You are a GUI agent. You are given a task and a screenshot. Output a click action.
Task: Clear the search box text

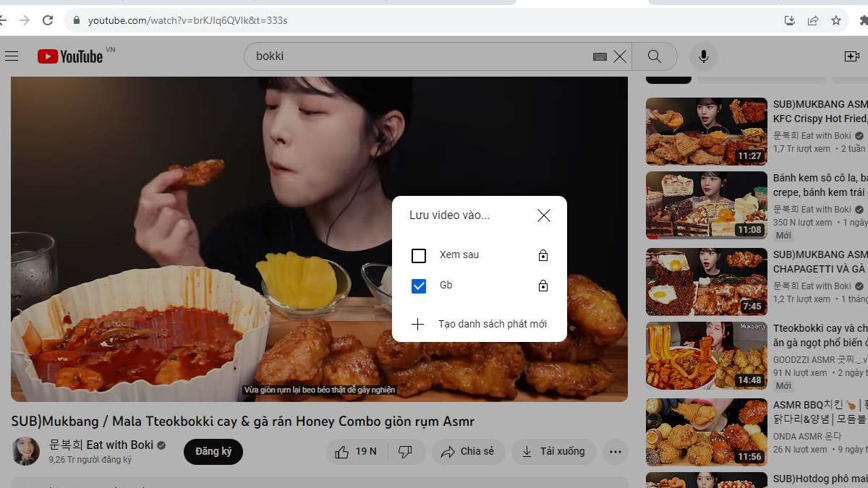[x=620, y=56]
